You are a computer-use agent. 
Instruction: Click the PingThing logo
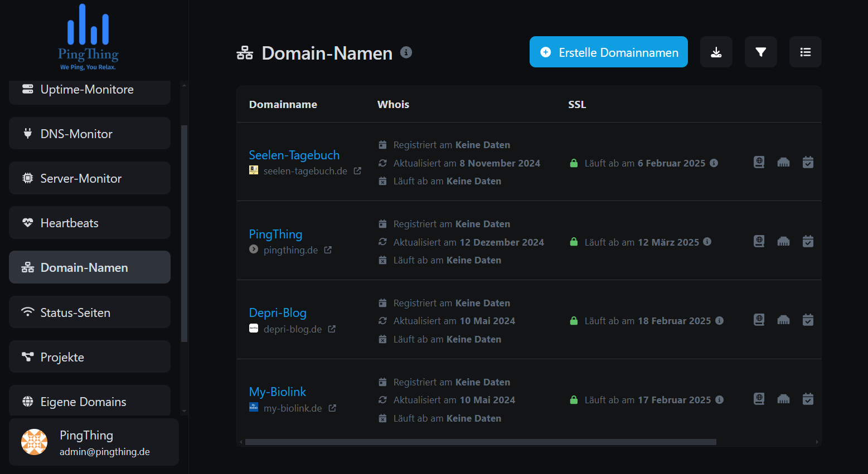coord(89,37)
